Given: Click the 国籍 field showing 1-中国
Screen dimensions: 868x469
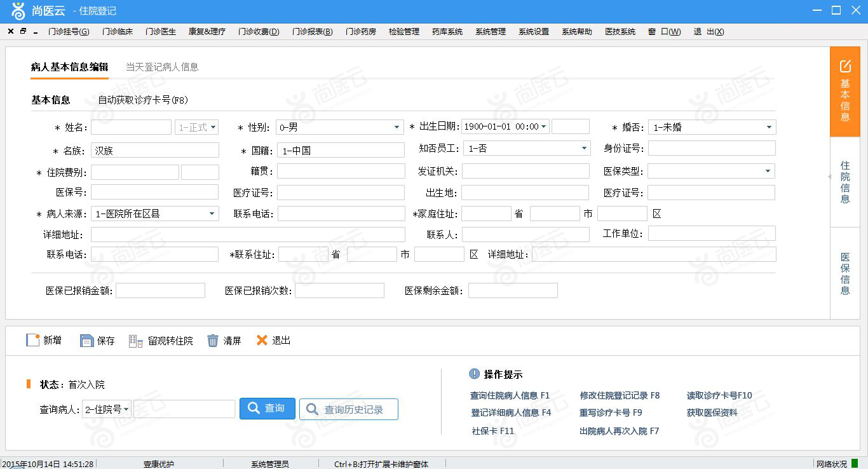Looking at the screenshot, I should (x=341, y=150).
